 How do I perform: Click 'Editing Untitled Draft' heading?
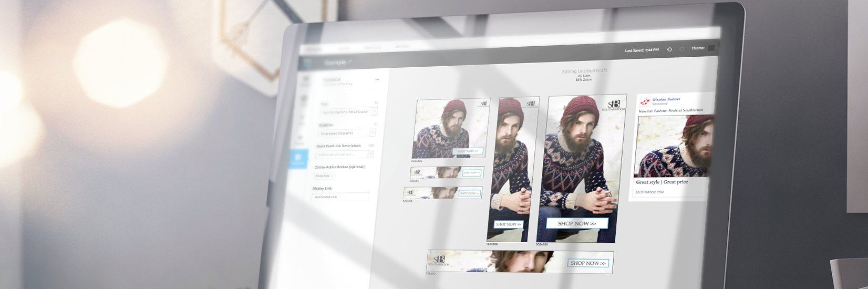click(x=584, y=71)
